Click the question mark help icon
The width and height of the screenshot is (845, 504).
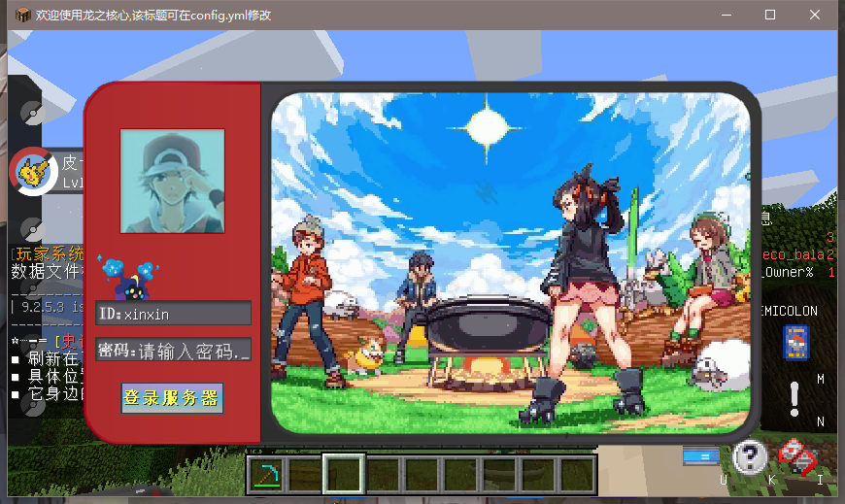749,457
